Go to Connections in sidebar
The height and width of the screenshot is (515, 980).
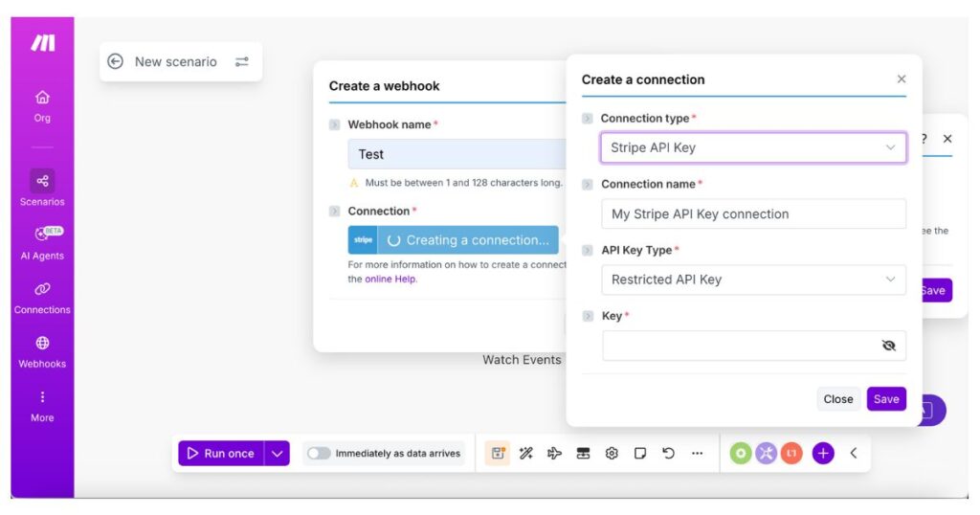(42, 298)
